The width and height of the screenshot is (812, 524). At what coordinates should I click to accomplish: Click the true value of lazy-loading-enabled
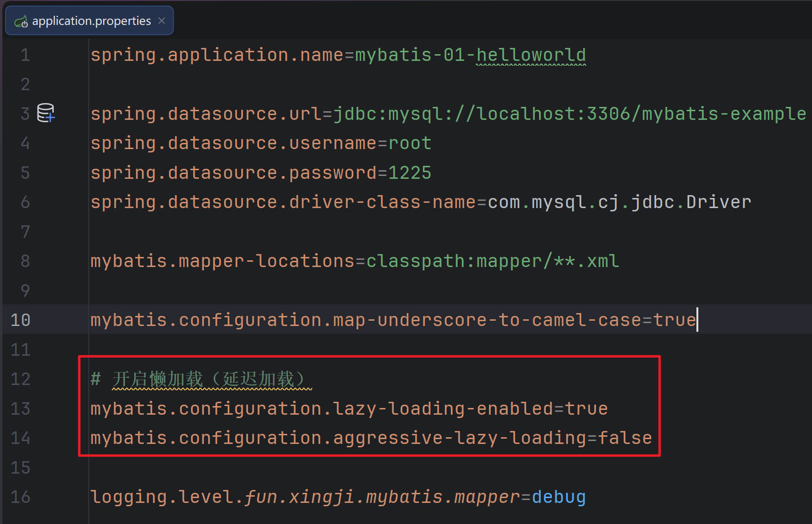click(586, 408)
